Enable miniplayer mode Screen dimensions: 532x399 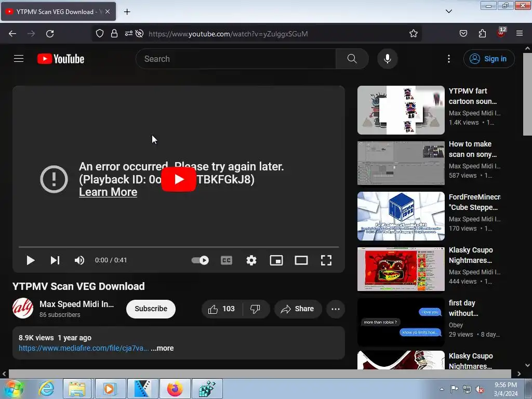[x=276, y=260]
